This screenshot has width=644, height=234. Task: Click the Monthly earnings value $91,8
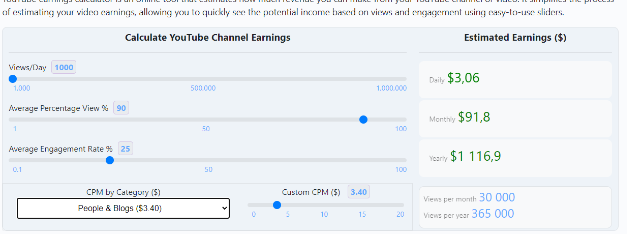[474, 118]
